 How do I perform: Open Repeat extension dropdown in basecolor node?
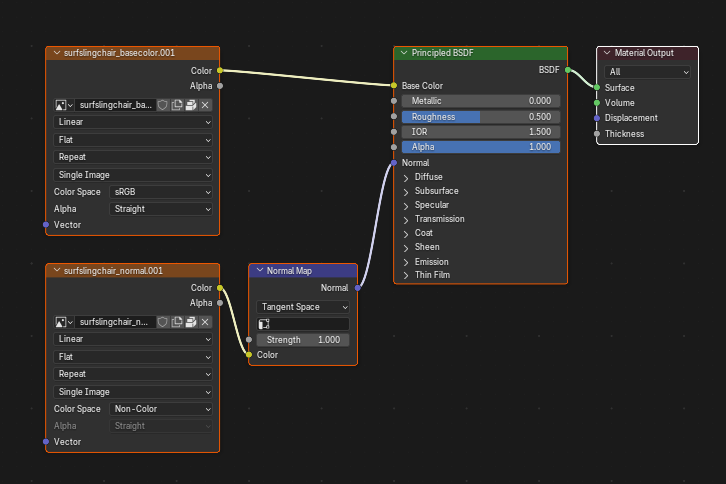(x=133, y=157)
